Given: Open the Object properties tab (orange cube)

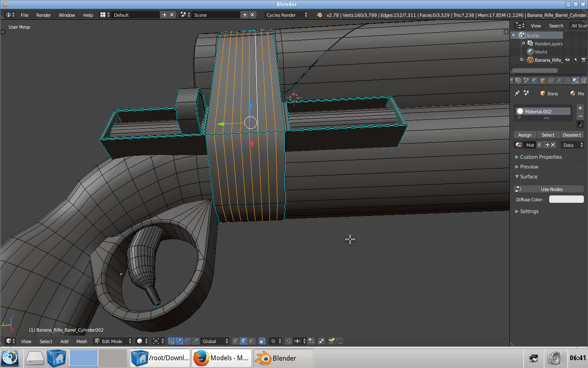Looking at the screenshot, I should tap(543, 81).
